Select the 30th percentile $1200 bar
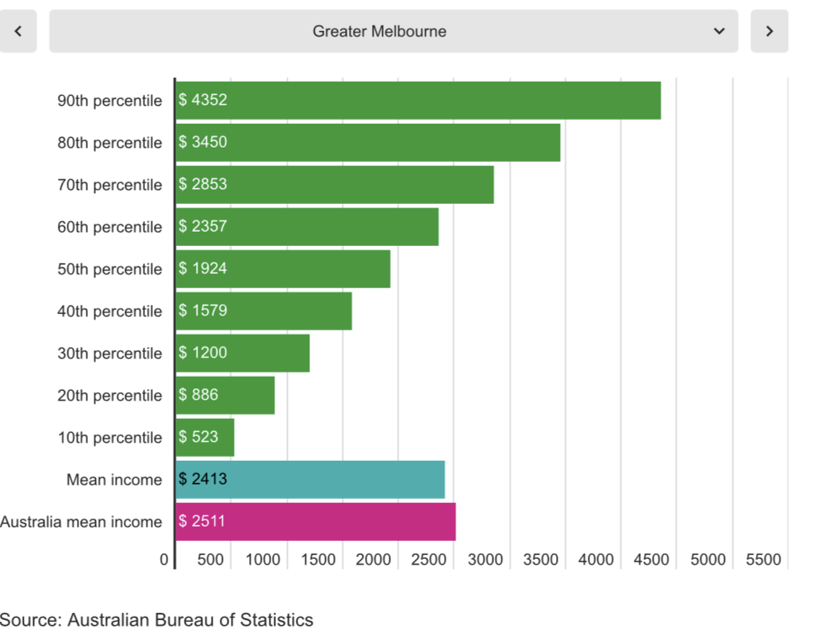This screenshot has width=817, height=644. pyautogui.click(x=243, y=353)
